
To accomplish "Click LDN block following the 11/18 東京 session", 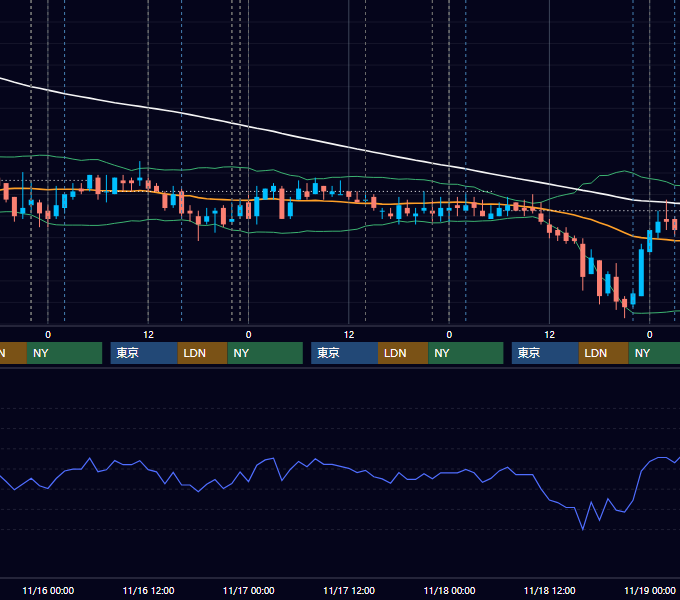I will point(604,353).
